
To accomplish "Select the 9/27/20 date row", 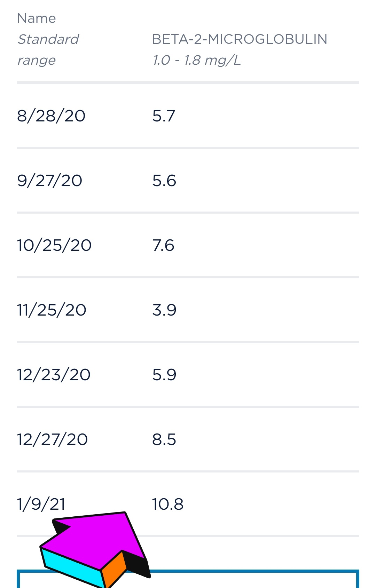I will 50,181.
